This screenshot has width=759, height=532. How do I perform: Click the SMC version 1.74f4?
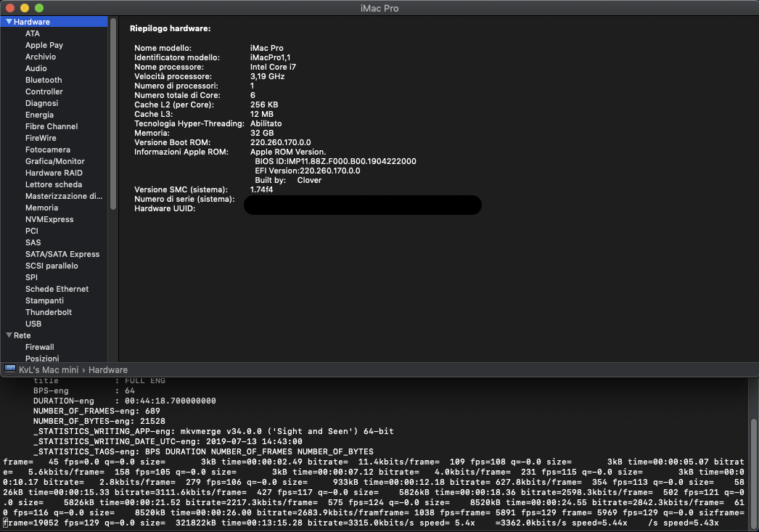click(261, 189)
